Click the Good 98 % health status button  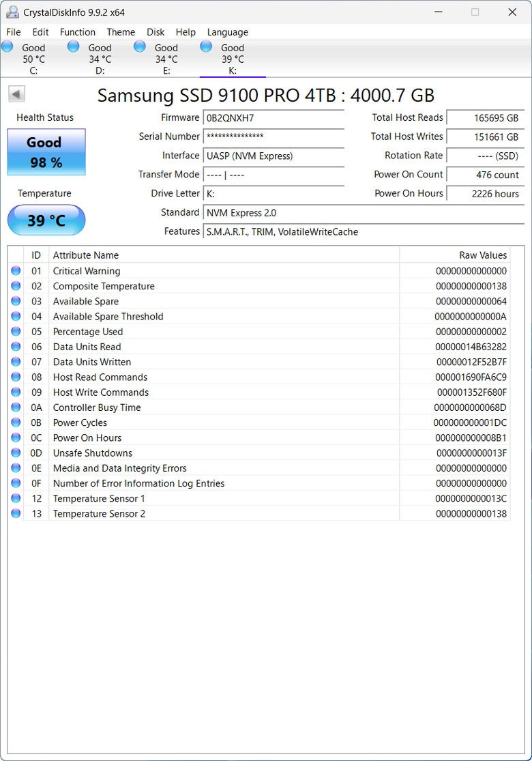coord(46,152)
